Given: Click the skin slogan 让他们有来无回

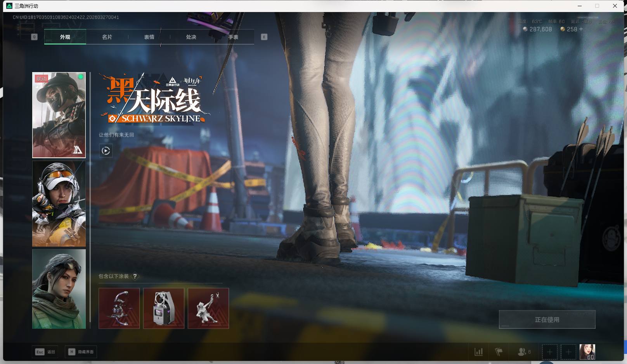Looking at the screenshot, I should [x=116, y=135].
